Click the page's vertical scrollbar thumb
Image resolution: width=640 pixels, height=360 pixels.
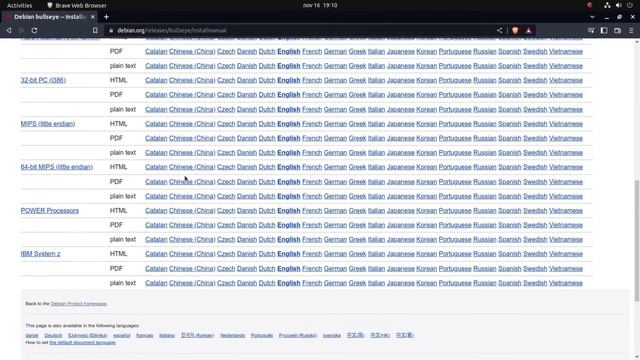[637, 241]
